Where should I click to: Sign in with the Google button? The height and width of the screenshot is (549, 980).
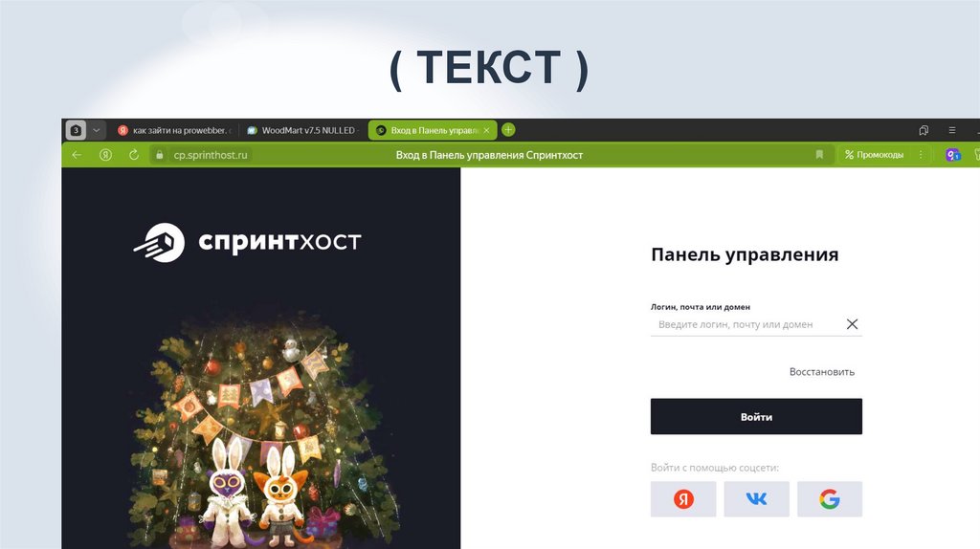point(830,499)
